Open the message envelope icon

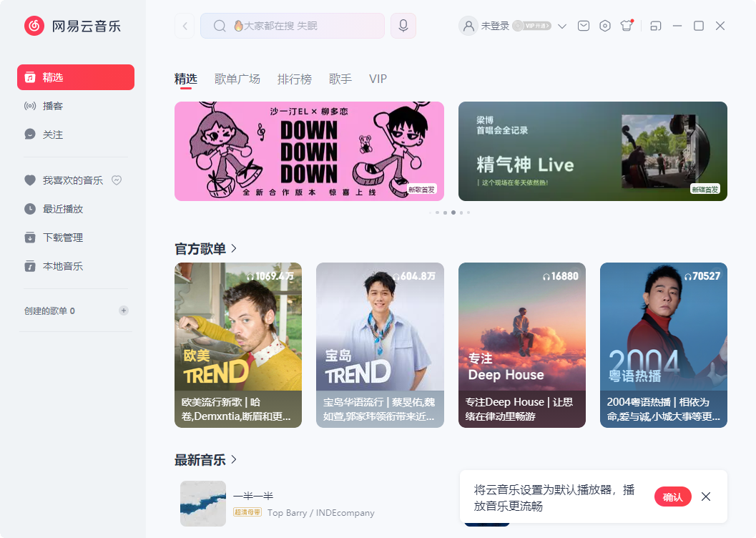pos(583,25)
